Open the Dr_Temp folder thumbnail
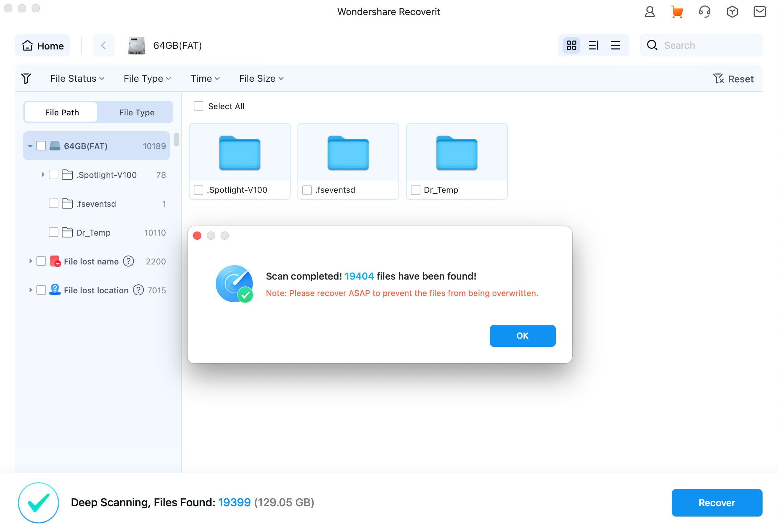The height and width of the screenshot is (532, 778). [457, 153]
